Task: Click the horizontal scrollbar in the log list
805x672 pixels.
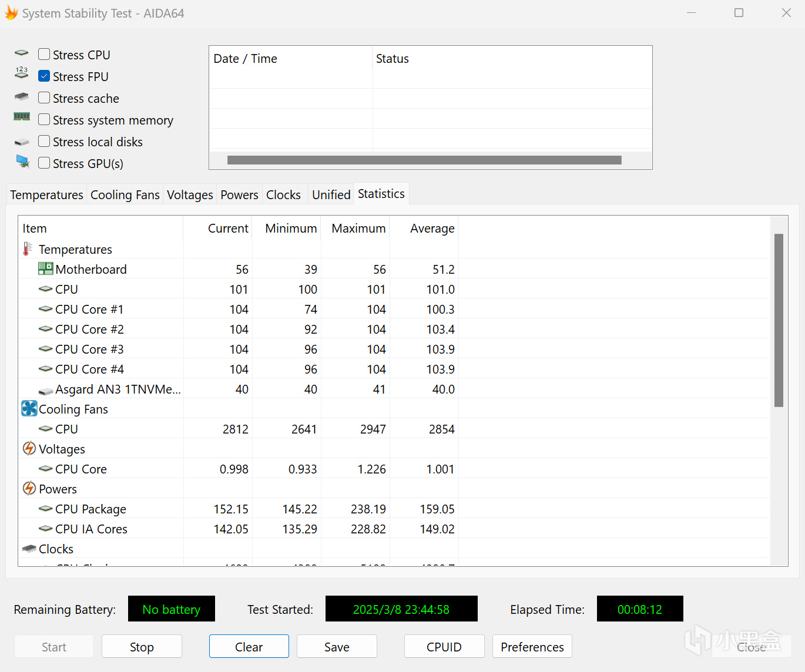Action: 424,160
